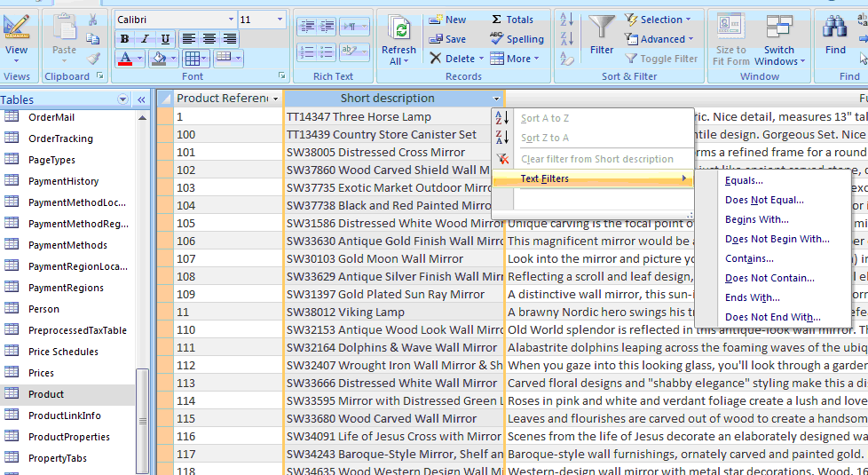Open the font size dropdown

click(x=280, y=20)
